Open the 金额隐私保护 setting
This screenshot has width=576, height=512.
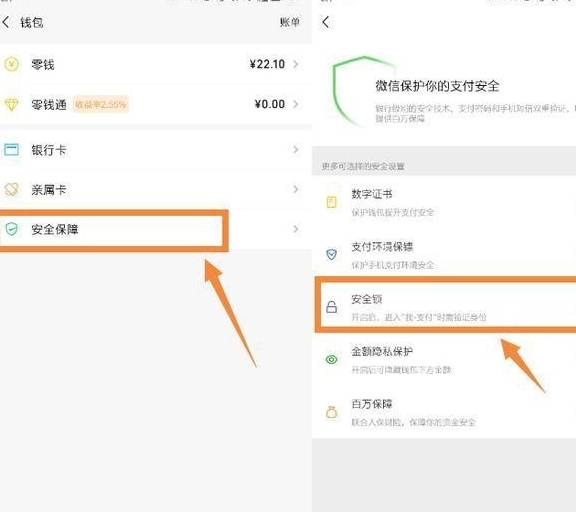click(444, 360)
